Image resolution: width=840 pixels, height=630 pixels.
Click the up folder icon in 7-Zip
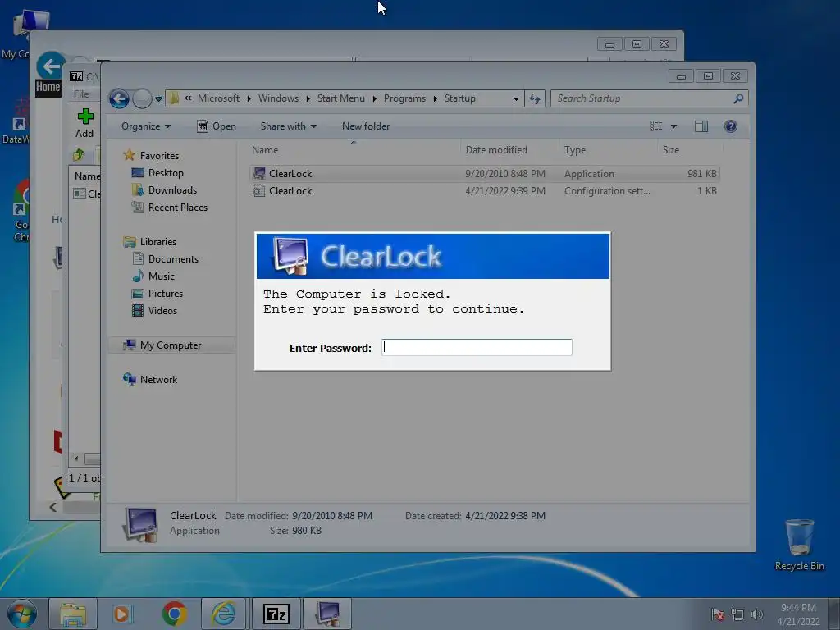[79, 155]
